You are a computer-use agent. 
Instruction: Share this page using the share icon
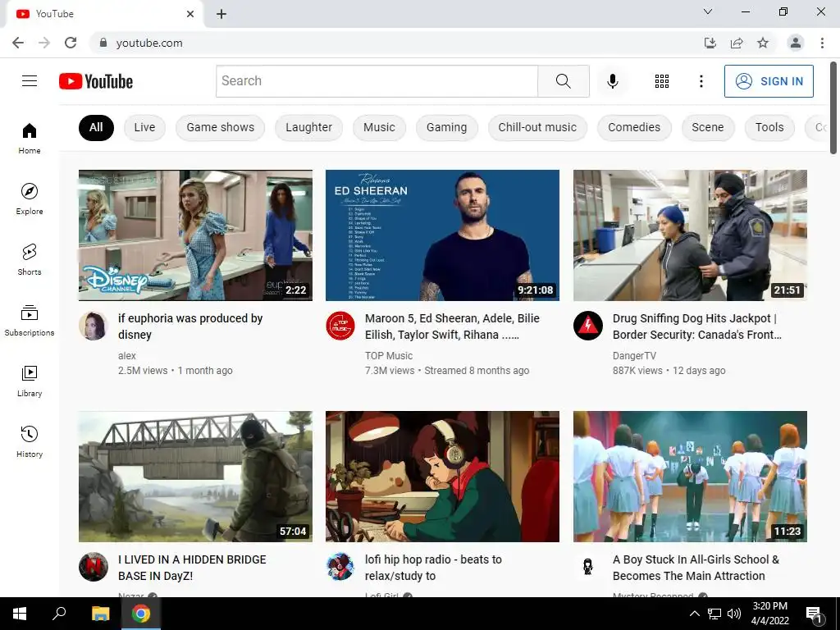(737, 43)
